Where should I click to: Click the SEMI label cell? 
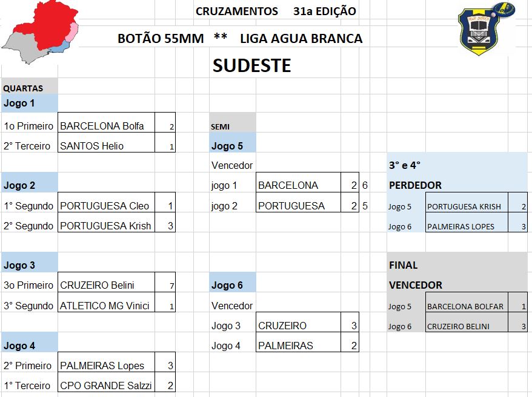pos(233,126)
